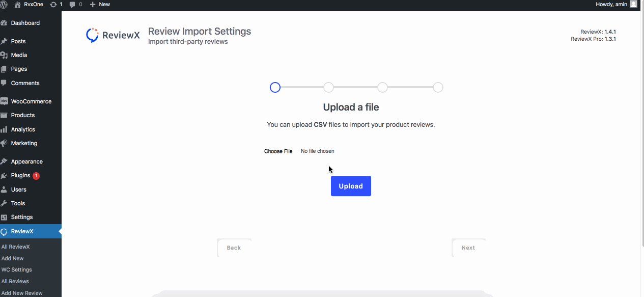Select the first blue step circle
The image size is (644, 297).
coord(275,88)
